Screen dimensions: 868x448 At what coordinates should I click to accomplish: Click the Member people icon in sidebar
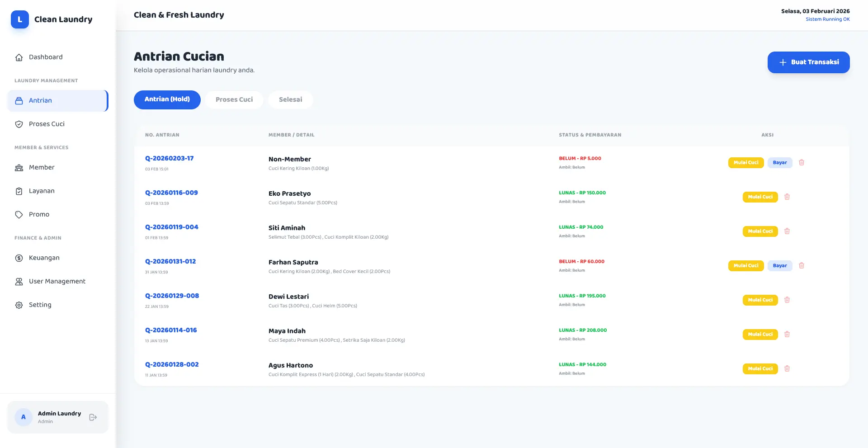(19, 168)
